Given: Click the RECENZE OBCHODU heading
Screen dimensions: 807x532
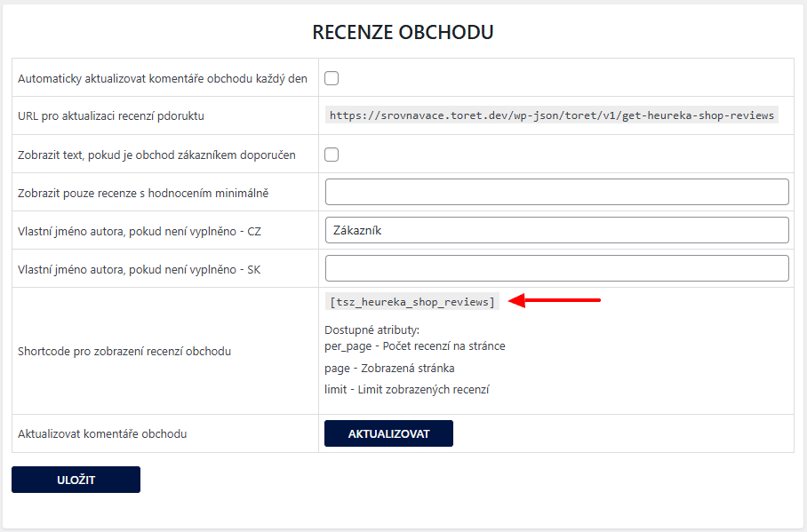Looking at the screenshot, I should 403,32.
